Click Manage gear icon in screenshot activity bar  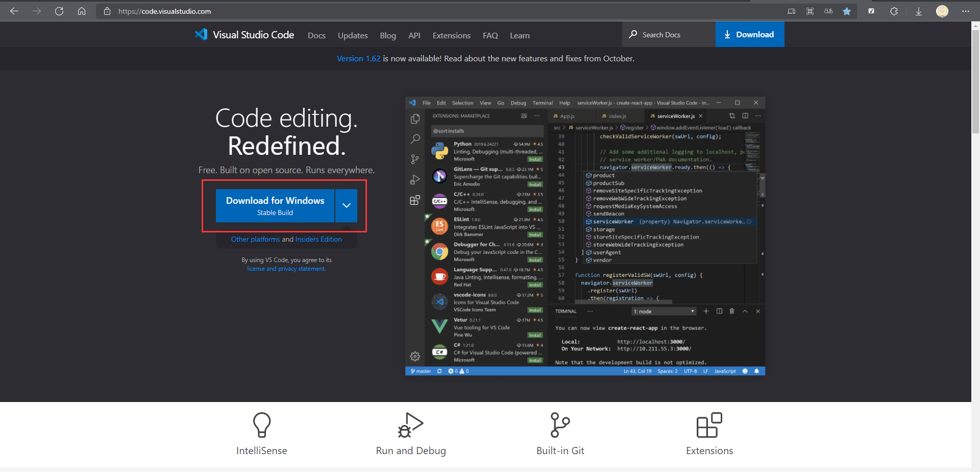[x=415, y=356]
